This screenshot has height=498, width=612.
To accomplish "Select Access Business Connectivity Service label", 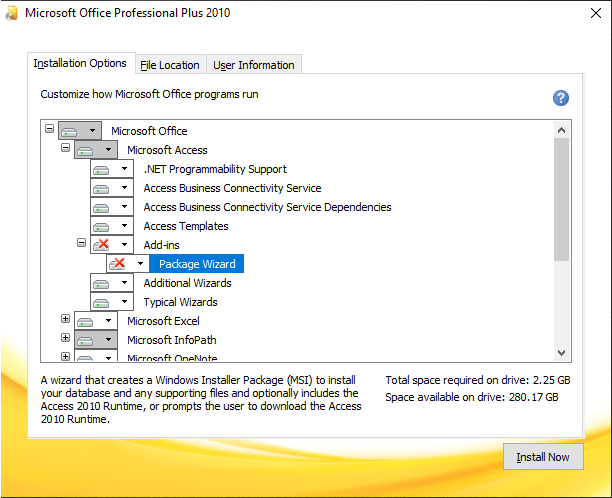I will tap(232, 188).
